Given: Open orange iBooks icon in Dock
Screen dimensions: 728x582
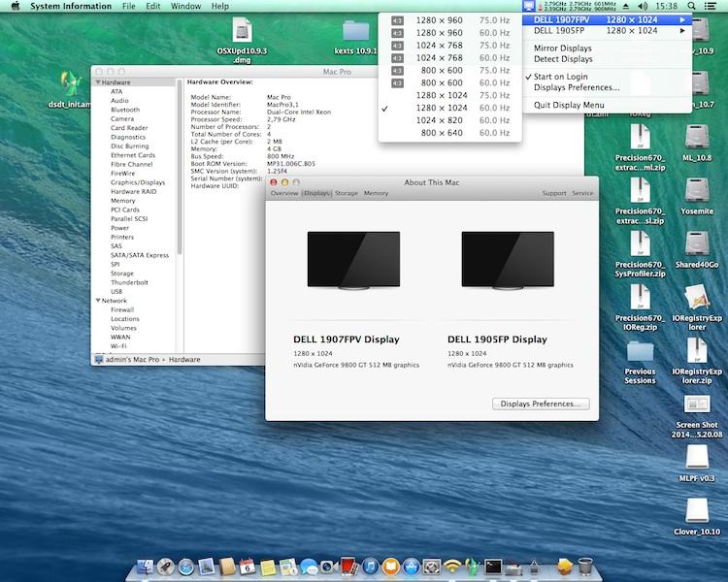Looking at the screenshot, I should pyautogui.click(x=390, y=566).
